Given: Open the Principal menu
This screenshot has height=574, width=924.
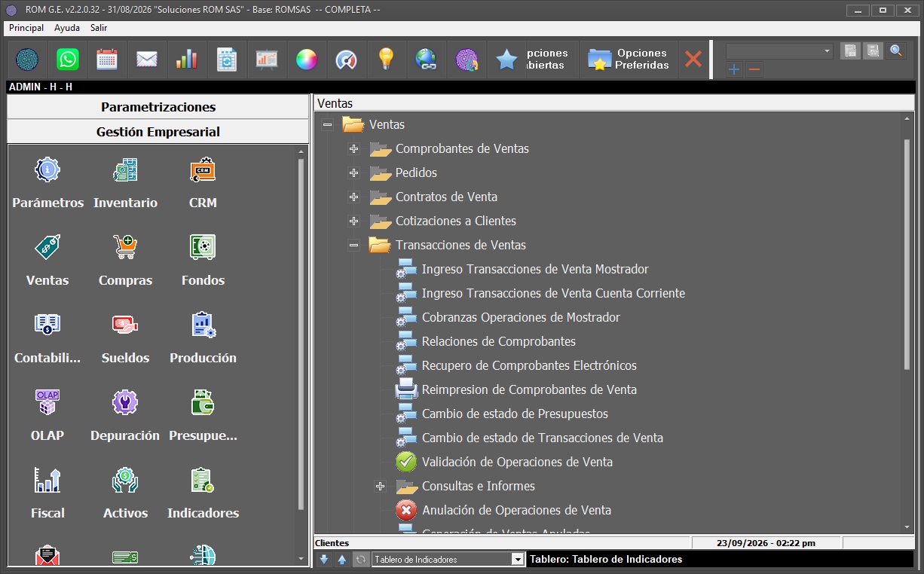Looking at the screenshot, I should [26, 28].
